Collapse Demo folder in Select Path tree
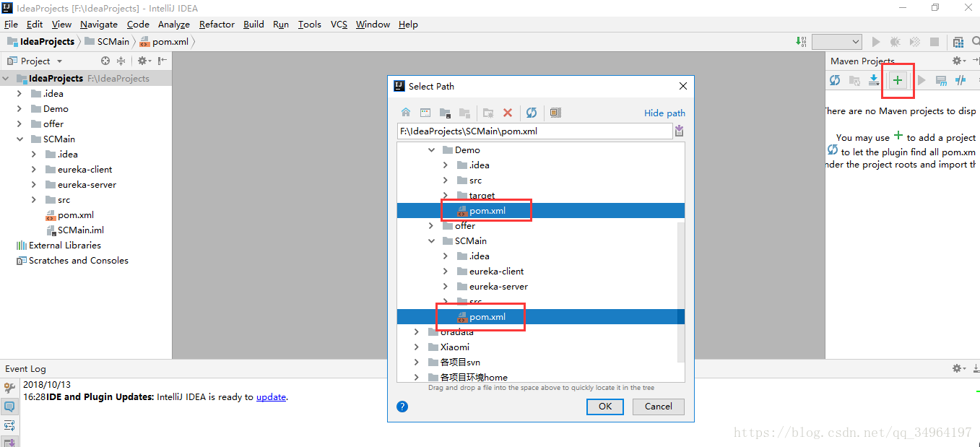 click(431, 149)
